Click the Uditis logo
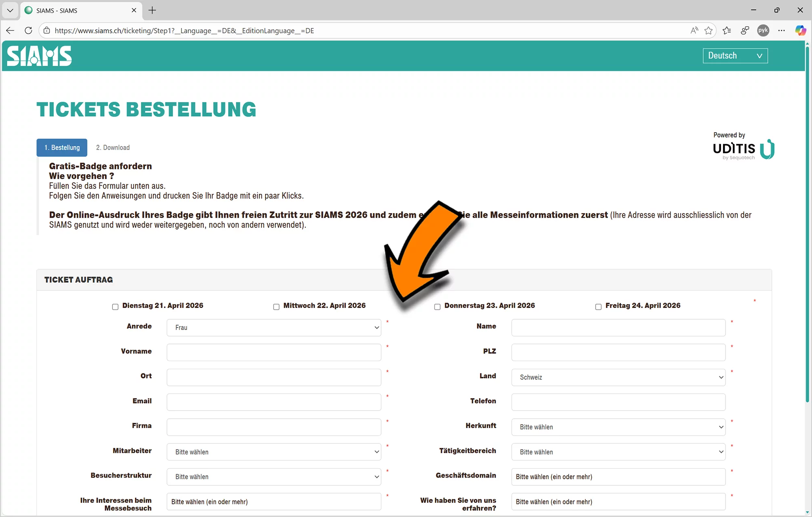Screen dimensions: 812x517 pyautogui.click(x=743, y=149)
